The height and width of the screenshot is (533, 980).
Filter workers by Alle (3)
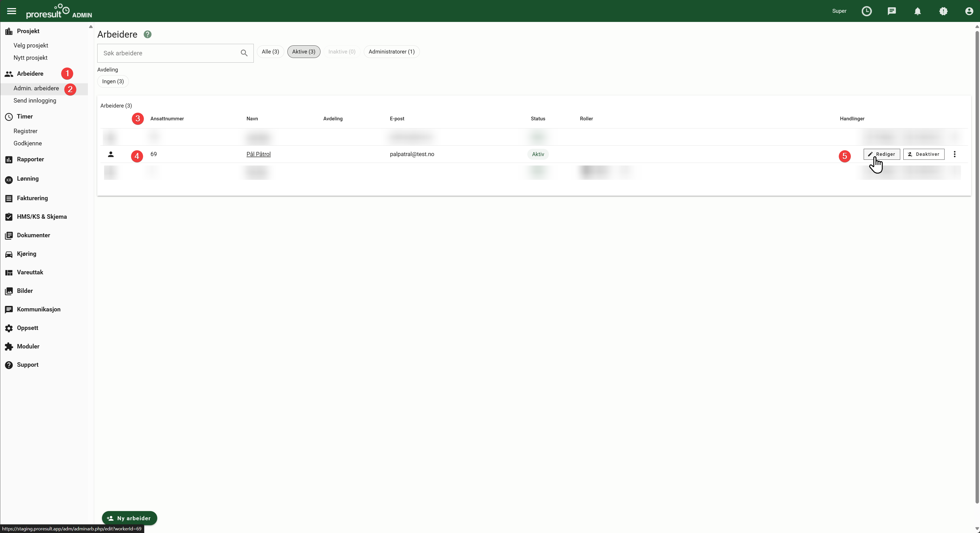click(270, 52)
